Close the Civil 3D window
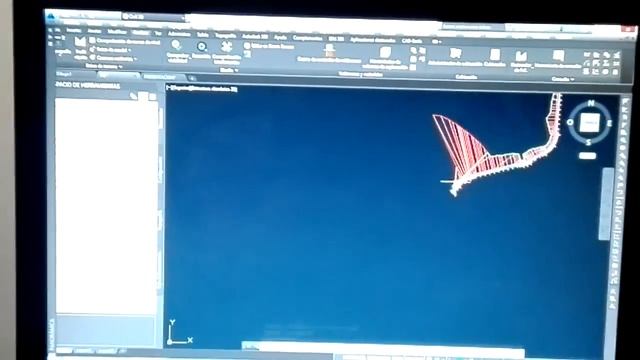This screenshot has width=640, height=360. (x=628, y=29)
